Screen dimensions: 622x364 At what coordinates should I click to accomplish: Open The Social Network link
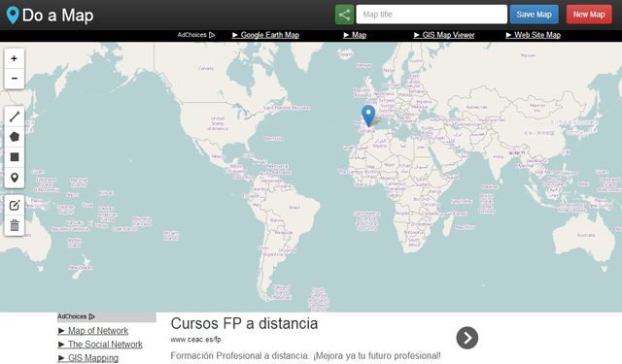point(100,345)
